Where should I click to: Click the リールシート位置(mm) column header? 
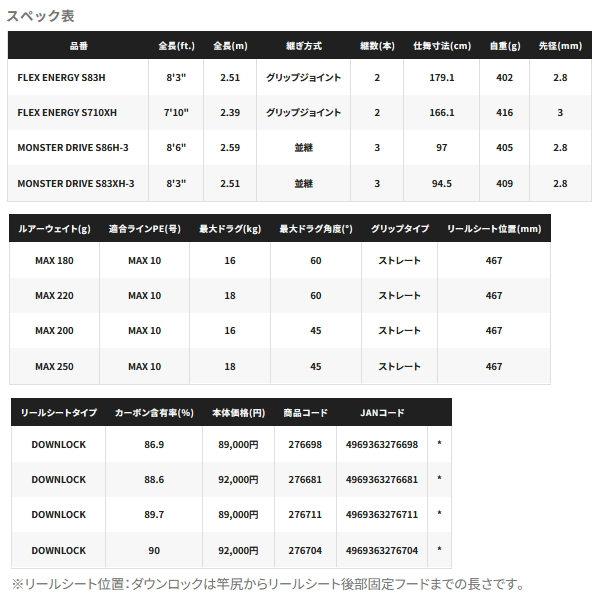493,229
